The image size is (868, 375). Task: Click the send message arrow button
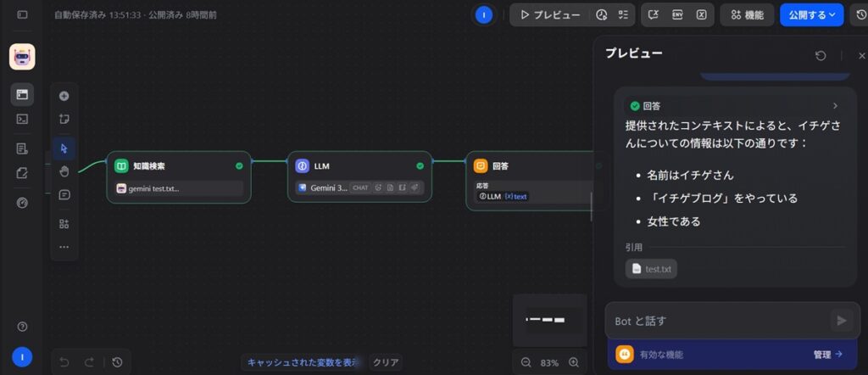click(842, 321)
